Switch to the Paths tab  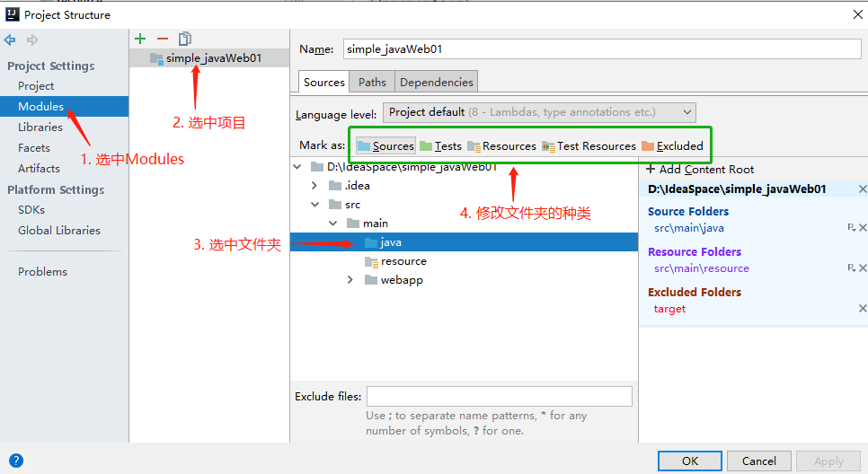[372, 82]
